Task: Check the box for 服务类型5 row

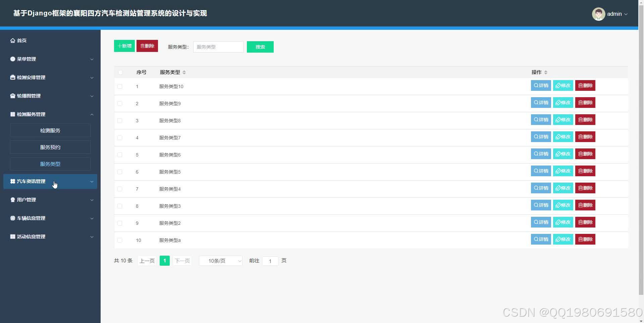Action: pos(120,172)
